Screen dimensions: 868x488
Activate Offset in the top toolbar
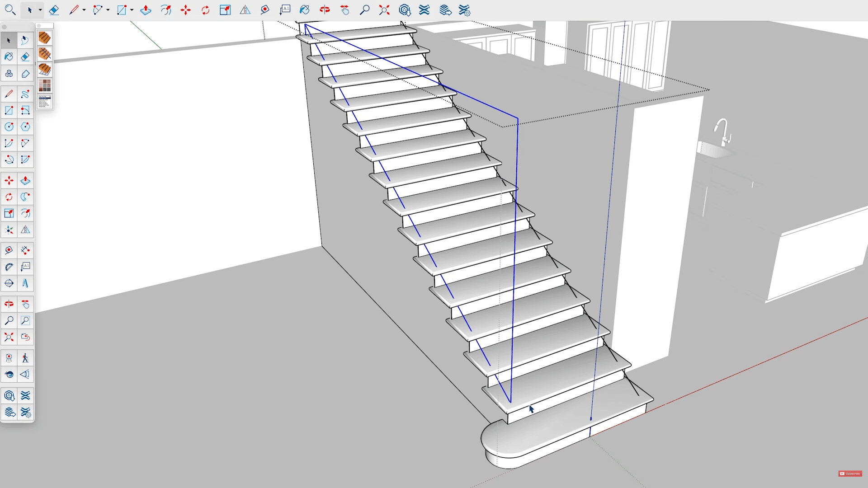point(166,10)
